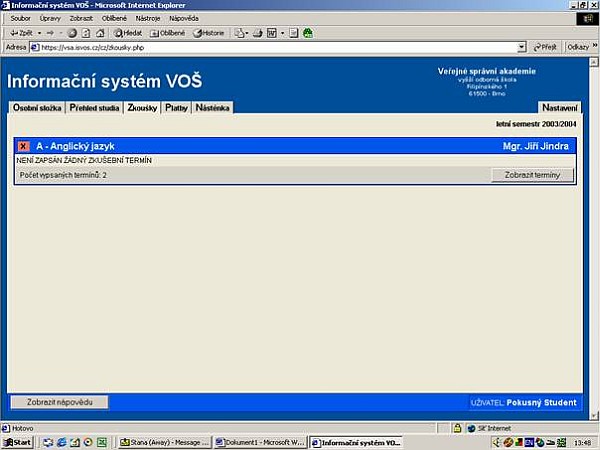
Task: Click the Informační systém VOŠ title
Action: click(104, 81)
